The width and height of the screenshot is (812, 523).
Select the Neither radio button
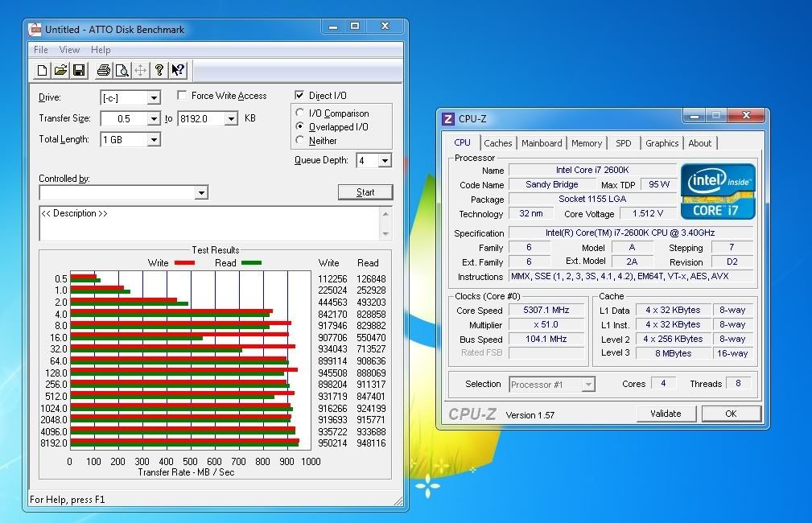point(300,140)
